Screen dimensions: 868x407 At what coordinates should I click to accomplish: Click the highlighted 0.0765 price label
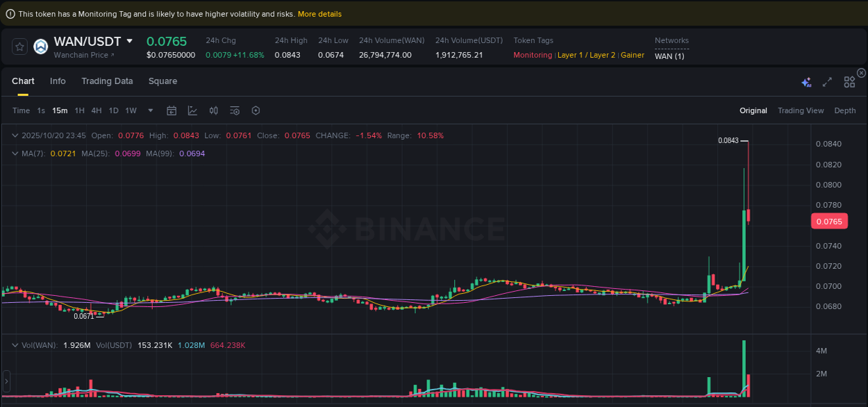[x=829, y=221]
